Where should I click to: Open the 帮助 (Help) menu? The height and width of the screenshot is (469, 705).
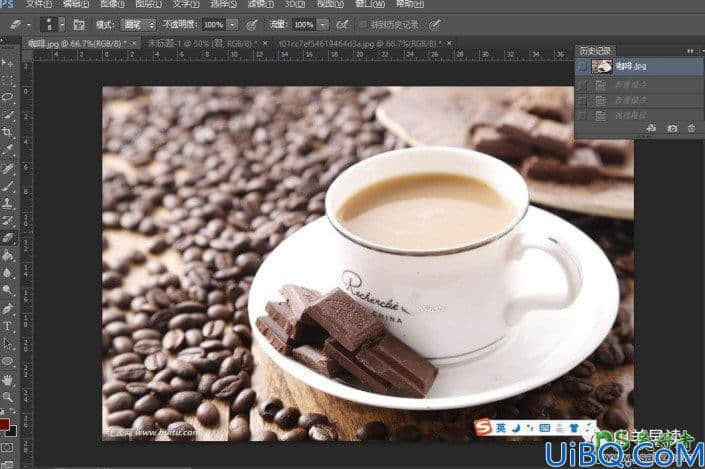click(x=411, y=4)
